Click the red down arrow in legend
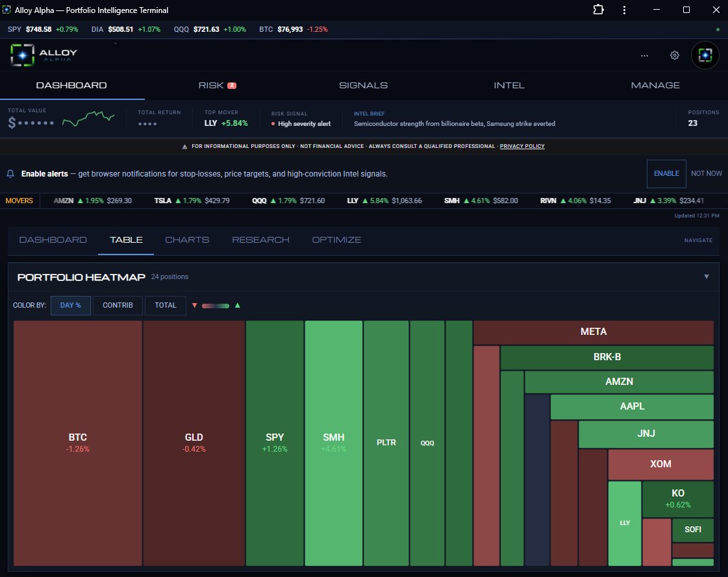 point(195,306)
